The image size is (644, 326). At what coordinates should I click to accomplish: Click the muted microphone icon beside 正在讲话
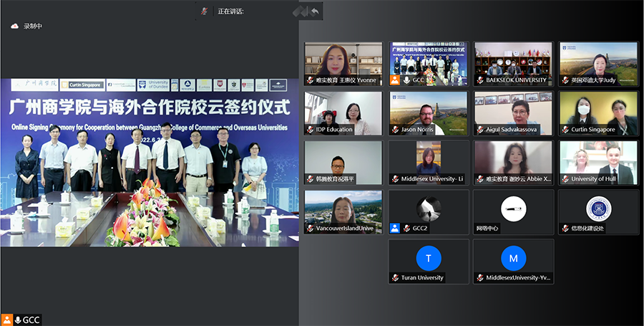tap(205, 11)
